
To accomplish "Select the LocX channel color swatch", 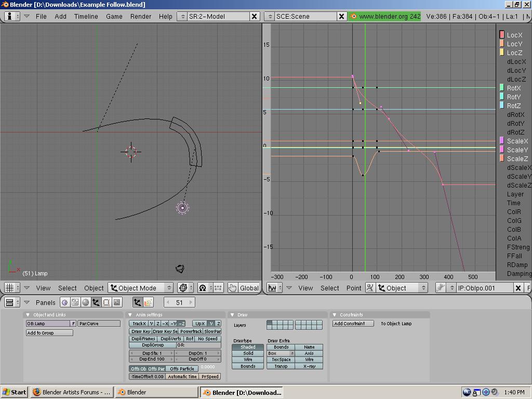I will 502,35.
